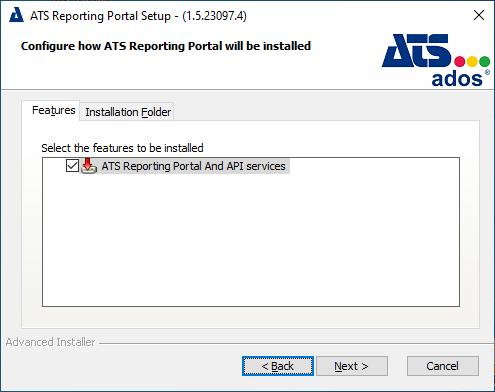The width and height of the screenshot is (495, 392).
Task: Switch to the Installation Folder tab
Action: [128, 112]
